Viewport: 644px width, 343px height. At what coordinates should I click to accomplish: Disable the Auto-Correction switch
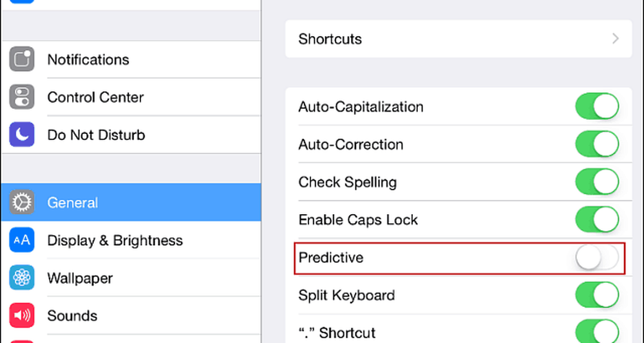click(x=597, y=144)
